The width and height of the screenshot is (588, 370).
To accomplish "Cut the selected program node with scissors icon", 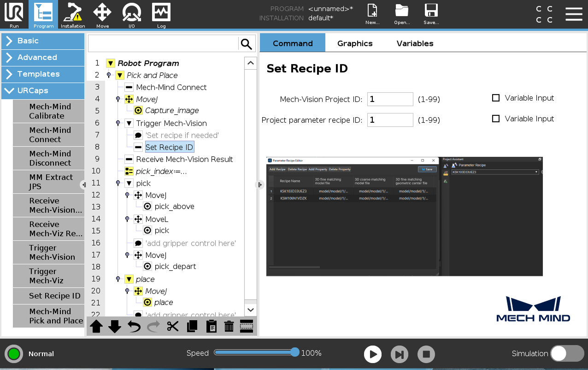I will (x=172, y=326).
